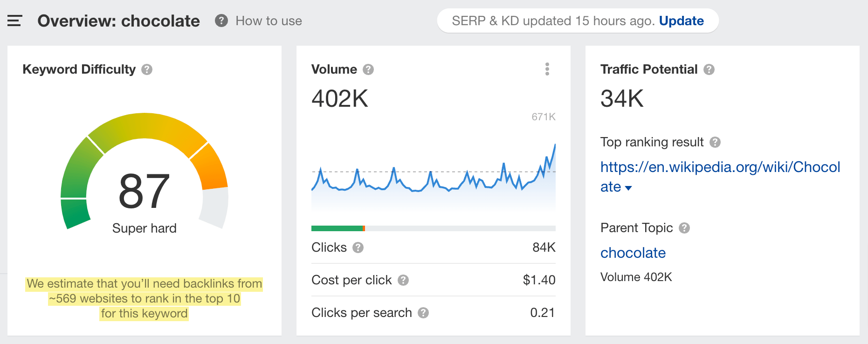This screenshot has width=868, height=344.
Task: Click the search volume trend chart
Action: 433,182
